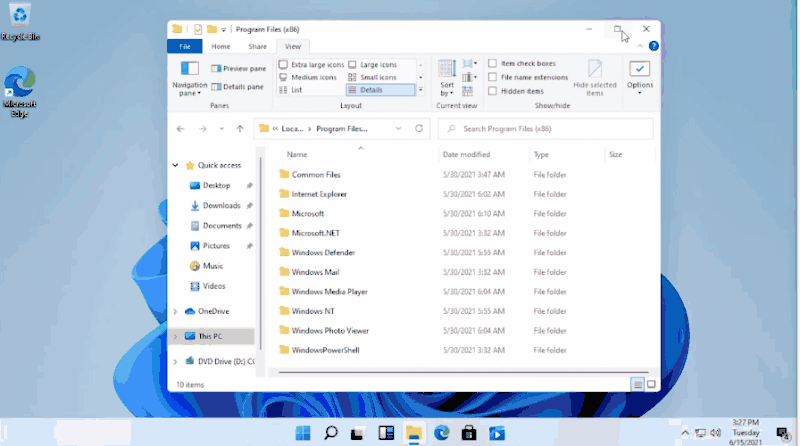Select Medium icons layout
Image resolution: width=800 pixels, height=446 pixels.
[x=308, y=77]
